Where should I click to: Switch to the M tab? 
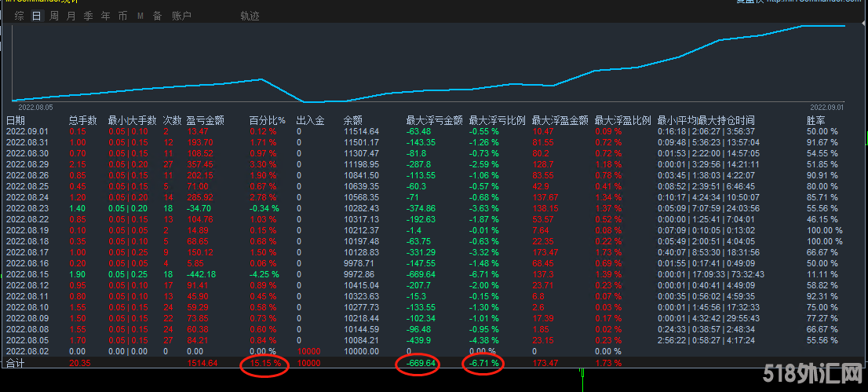pos(140,16)
